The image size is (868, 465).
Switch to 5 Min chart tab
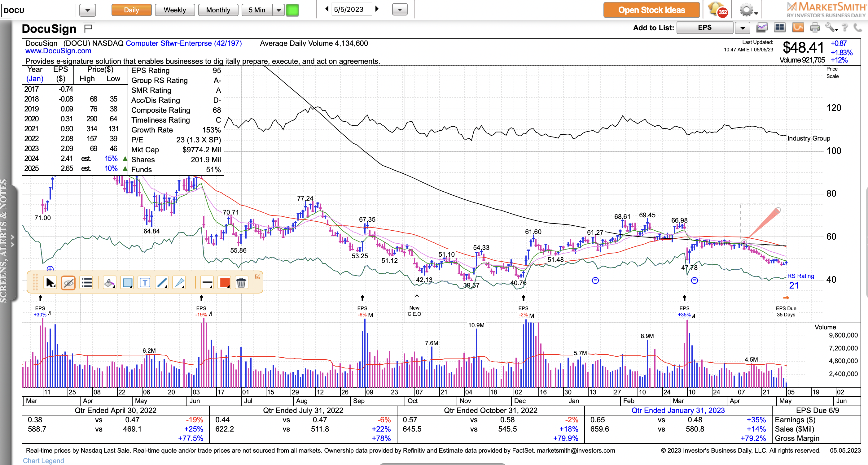(257, 10)
